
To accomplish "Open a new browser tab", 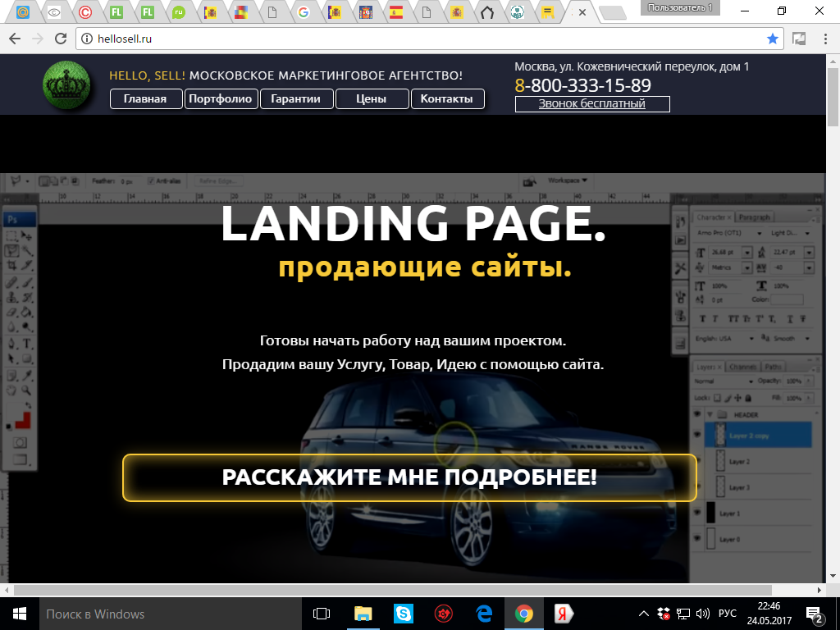I will 612,13.
